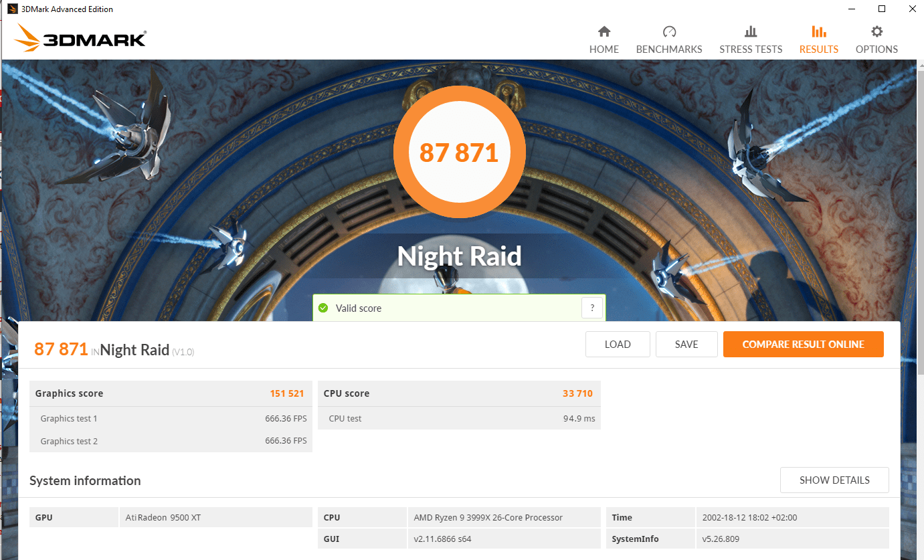The width and height of the screenshot is (924, 560).
Task: Switch to the BENCHMARKS tab
Action: [669, 40]
